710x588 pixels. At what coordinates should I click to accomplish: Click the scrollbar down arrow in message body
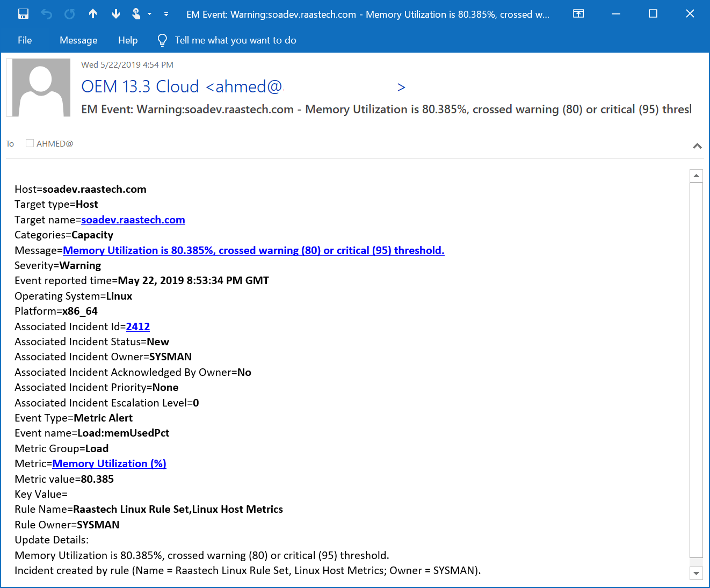pyautogui.click(x=696, y=573)
